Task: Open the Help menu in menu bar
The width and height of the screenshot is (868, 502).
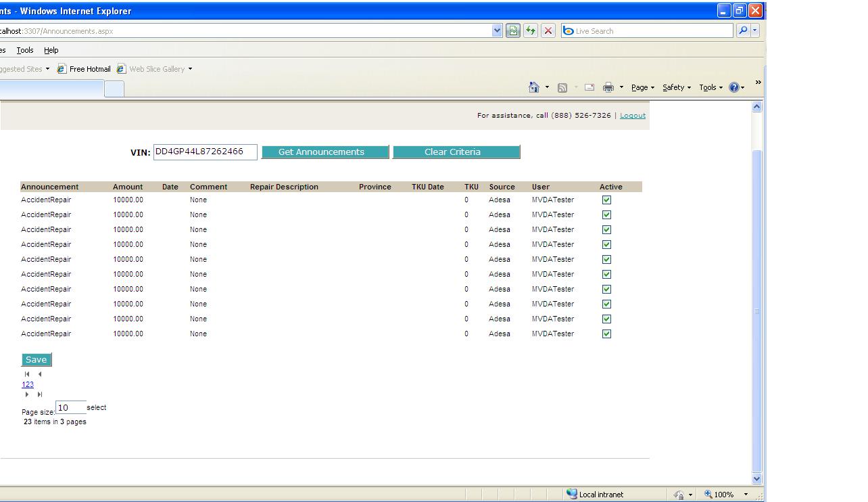Action: [51, 50]
